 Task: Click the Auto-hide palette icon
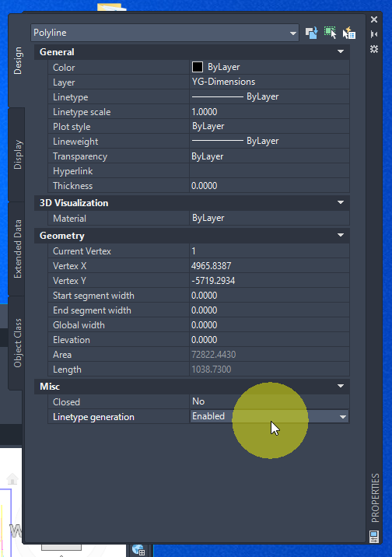pos(374,34)
